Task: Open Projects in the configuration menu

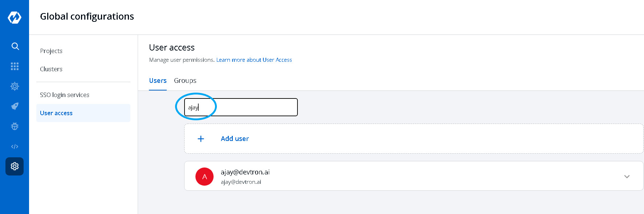Action: [51, 51]
